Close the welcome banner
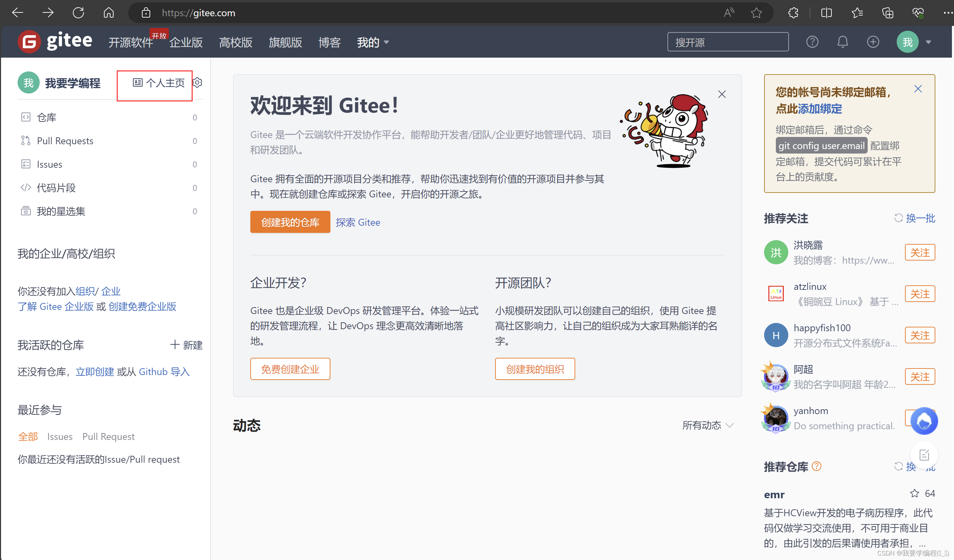Image resolution: width=954 pixels, height=560 pixels. coord(722,94)
